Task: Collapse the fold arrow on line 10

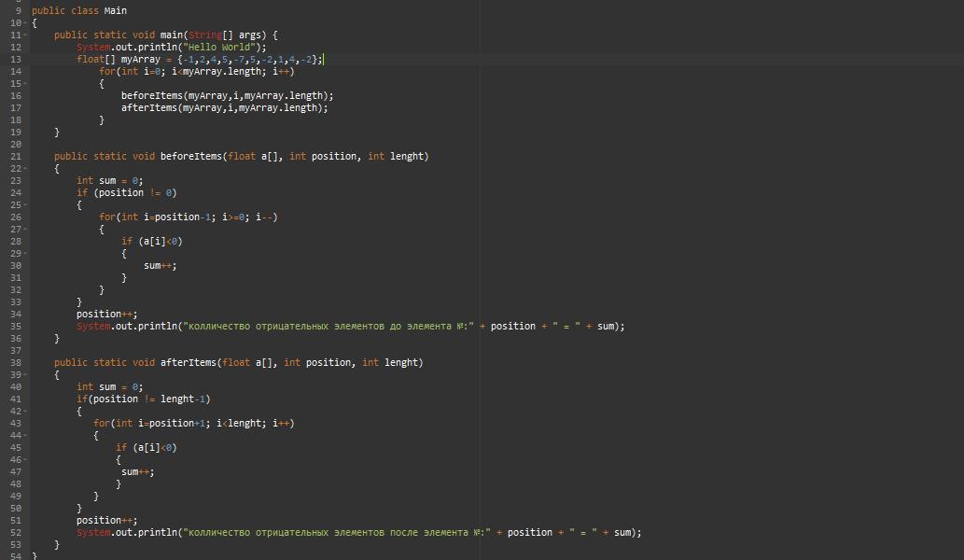Action: click(x=25, y=23)
